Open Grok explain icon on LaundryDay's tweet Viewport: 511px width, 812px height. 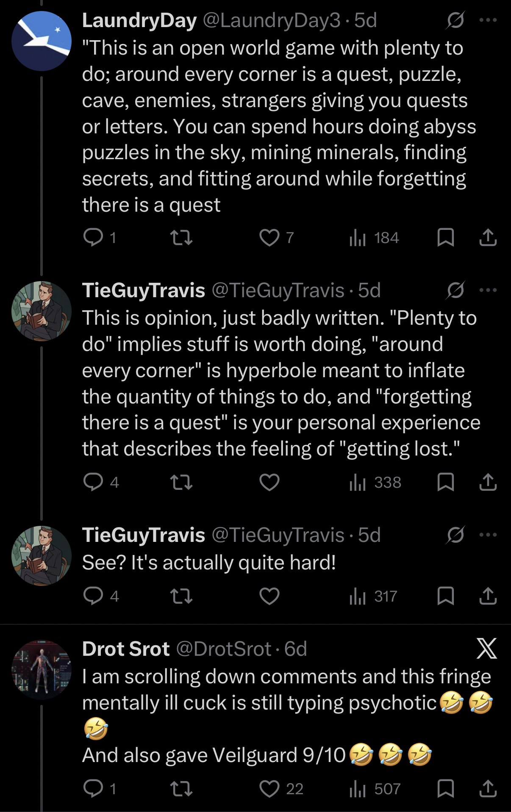click(455, 20)
